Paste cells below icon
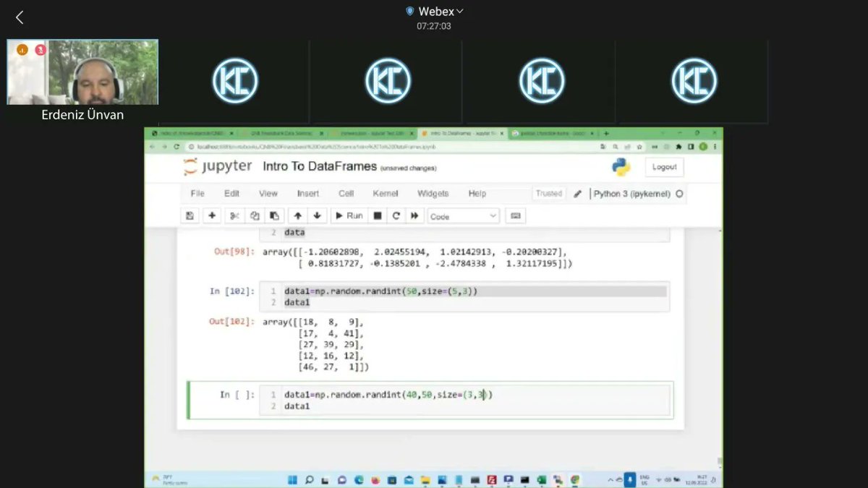Viewport: 868px width, 488px height. (x=275, y=215)
